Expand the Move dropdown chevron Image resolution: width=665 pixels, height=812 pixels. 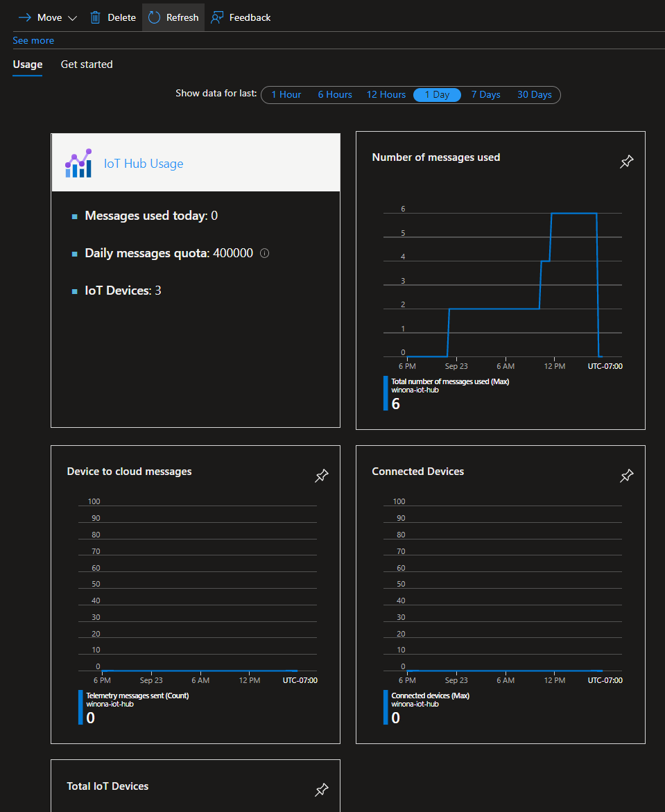click(x=72, y=17)
